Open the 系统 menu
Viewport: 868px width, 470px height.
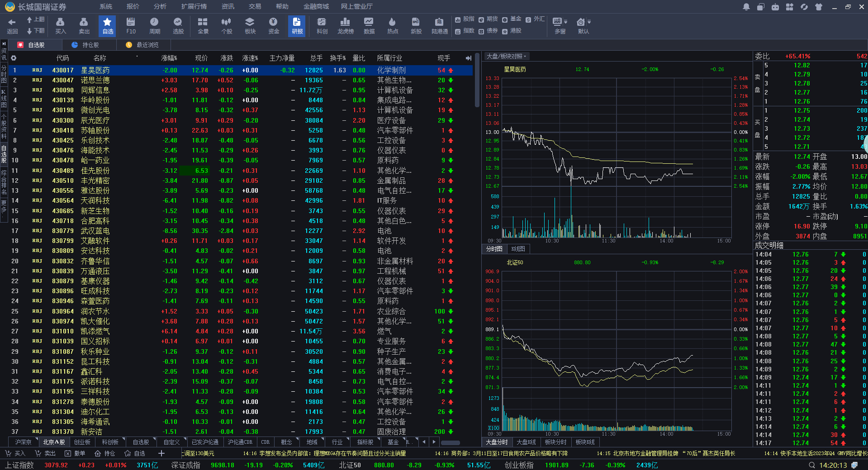click(x=106, y=6)
